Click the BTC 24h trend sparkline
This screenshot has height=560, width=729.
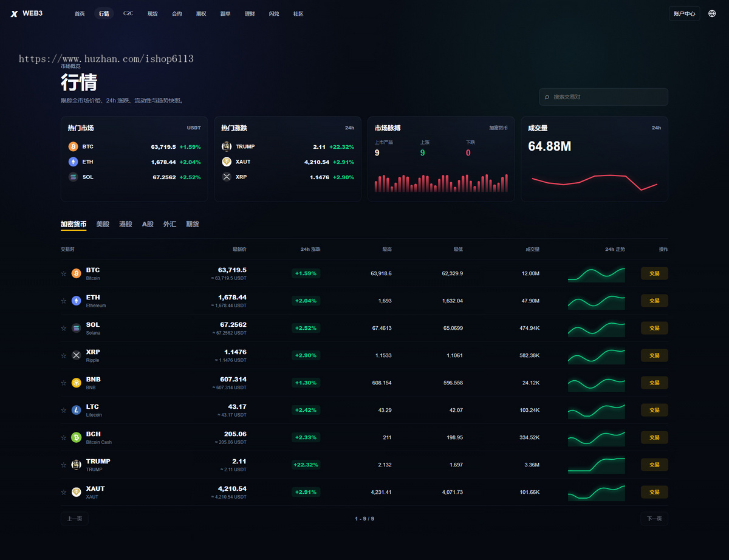pos(597,274)
